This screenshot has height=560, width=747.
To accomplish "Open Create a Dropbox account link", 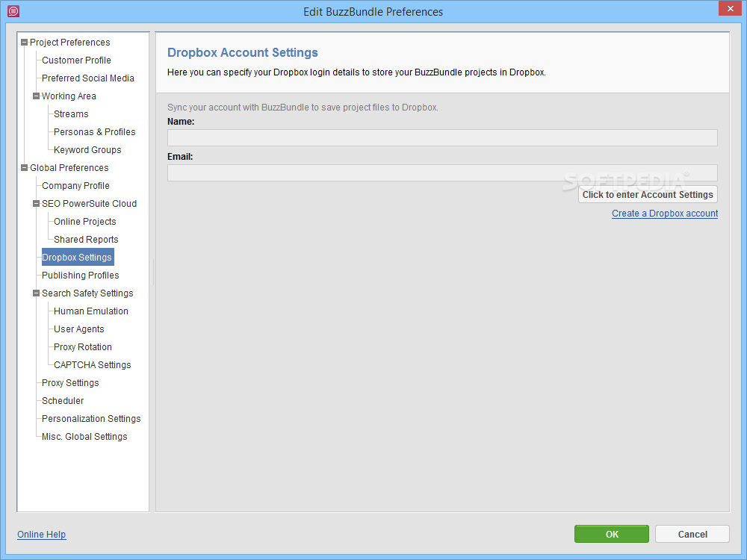I will click(665, 214).
